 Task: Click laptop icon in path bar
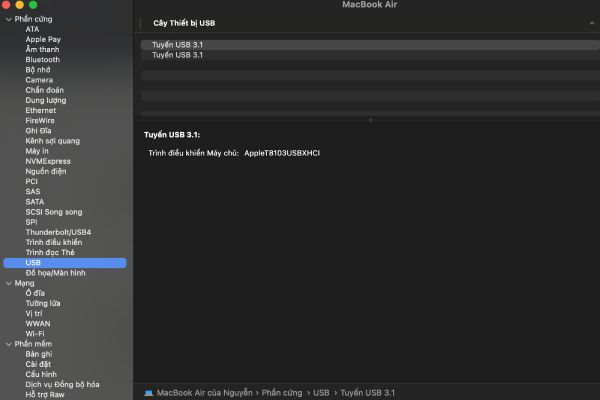(x=148, y=393)
